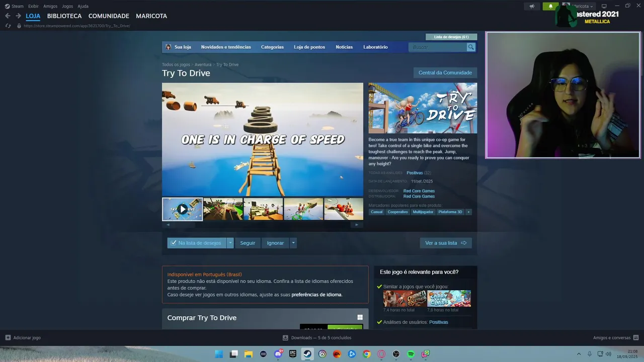Open Discord from the taskbar
644x362 pixels.
(278, 354)
